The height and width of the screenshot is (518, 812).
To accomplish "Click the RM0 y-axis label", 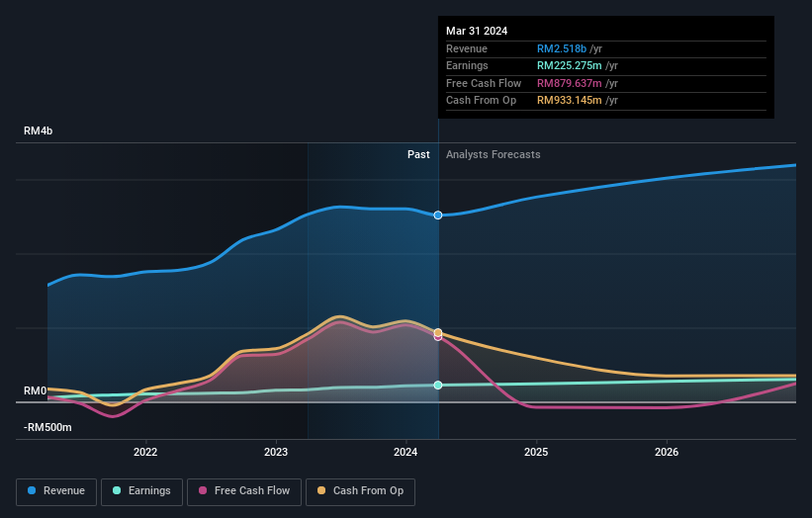I will 36,390.
